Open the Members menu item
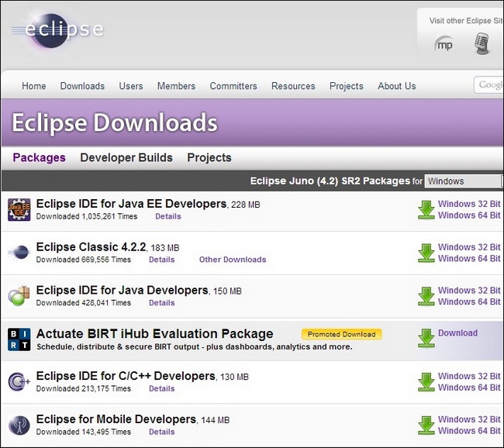This screenshot has width=504, height=448. (x=176, y=86)
